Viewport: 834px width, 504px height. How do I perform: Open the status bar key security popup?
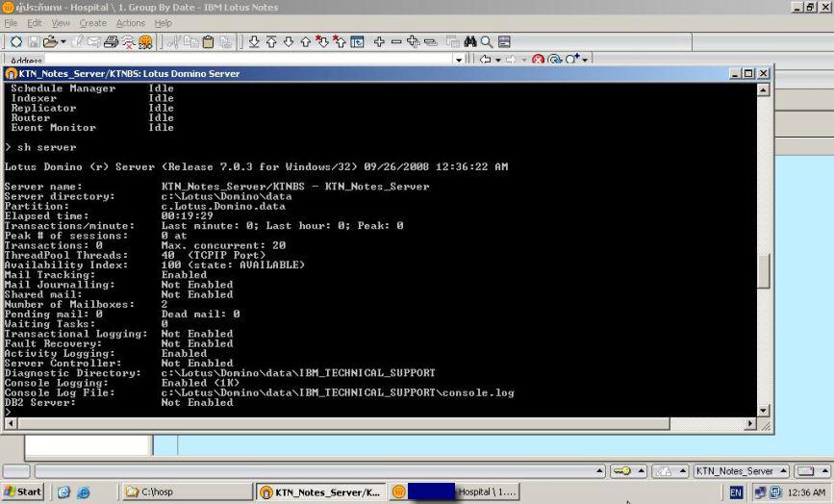coord(627,471)
